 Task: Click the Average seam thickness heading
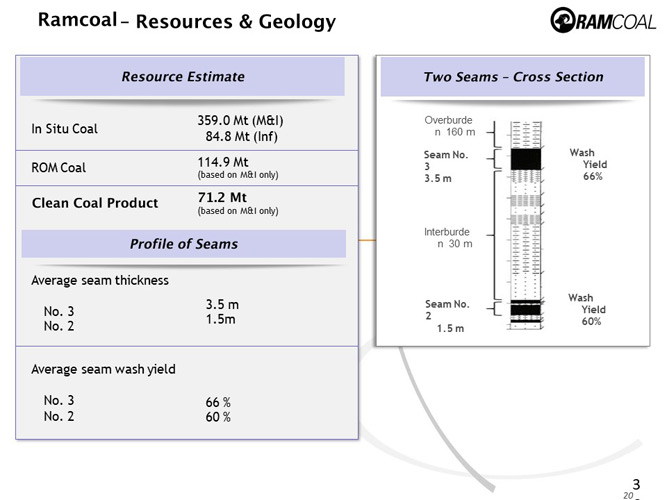point(100,280)
